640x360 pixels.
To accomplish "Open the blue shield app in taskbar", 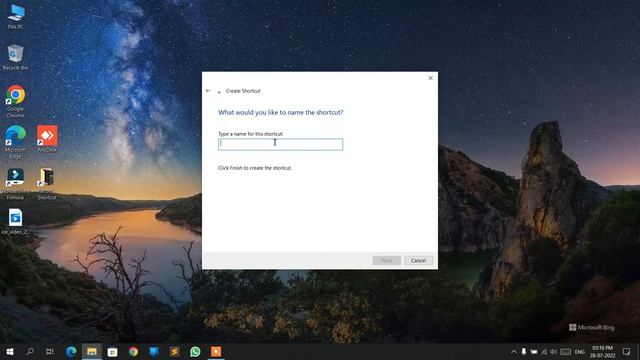I will click(x=154, y=351).
